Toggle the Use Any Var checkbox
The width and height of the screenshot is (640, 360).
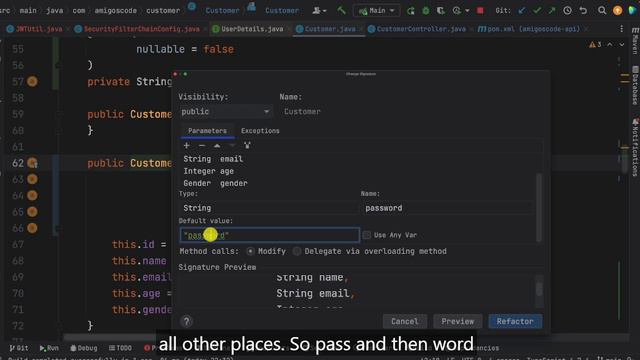click(x=367, y=235)
